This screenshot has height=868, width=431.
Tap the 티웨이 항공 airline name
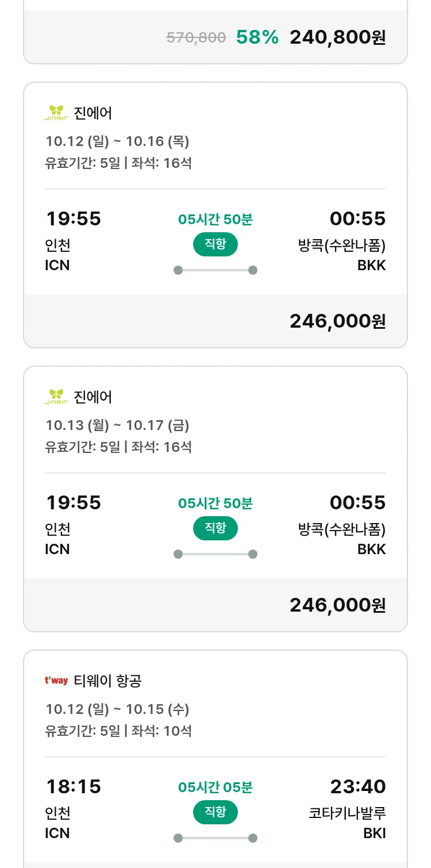pos(107,681)
